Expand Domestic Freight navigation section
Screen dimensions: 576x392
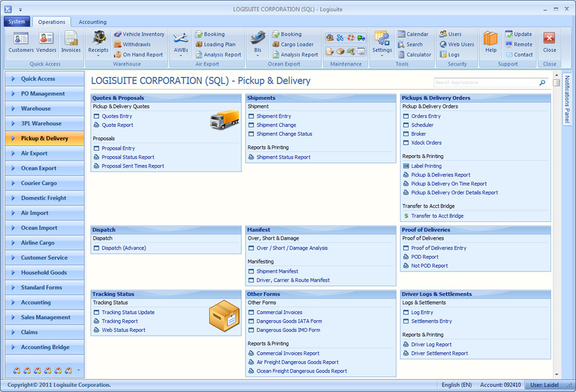(x=44, y=198)
